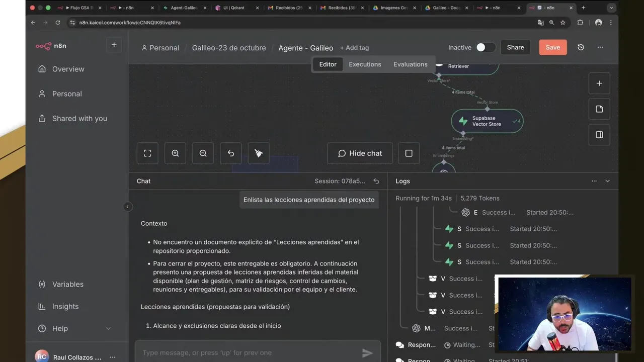Viewport: 644px width, 362px height.
Task: Open workflow history icon
Action: tap(581, 47)
